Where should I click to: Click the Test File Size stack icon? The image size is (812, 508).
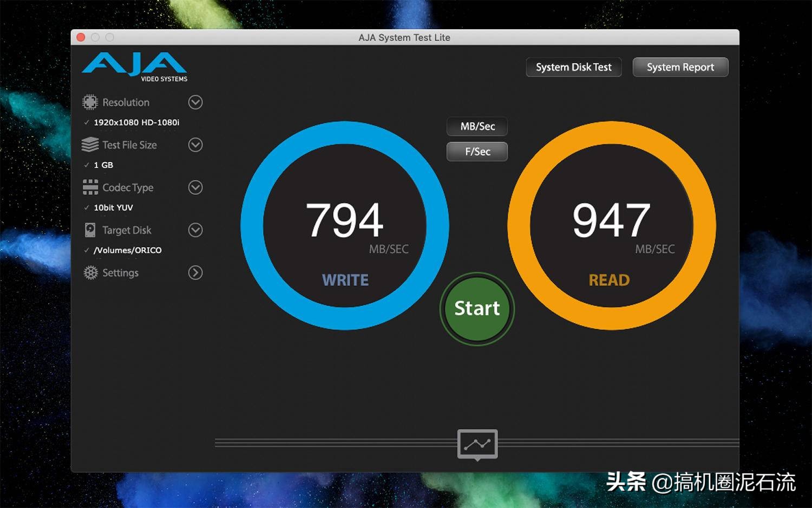90,145
